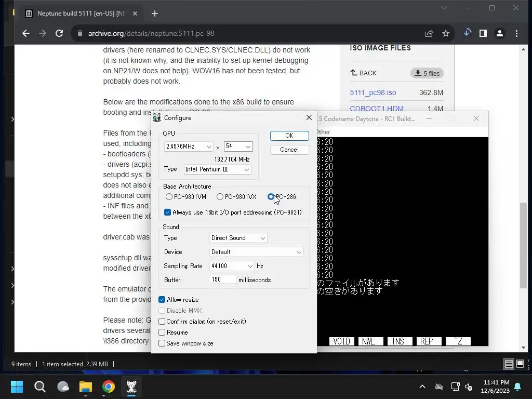Switch to large icons view in Explorer
This screenshot has height=399, width=532.
pyautogui.click(x=520, y=364)
